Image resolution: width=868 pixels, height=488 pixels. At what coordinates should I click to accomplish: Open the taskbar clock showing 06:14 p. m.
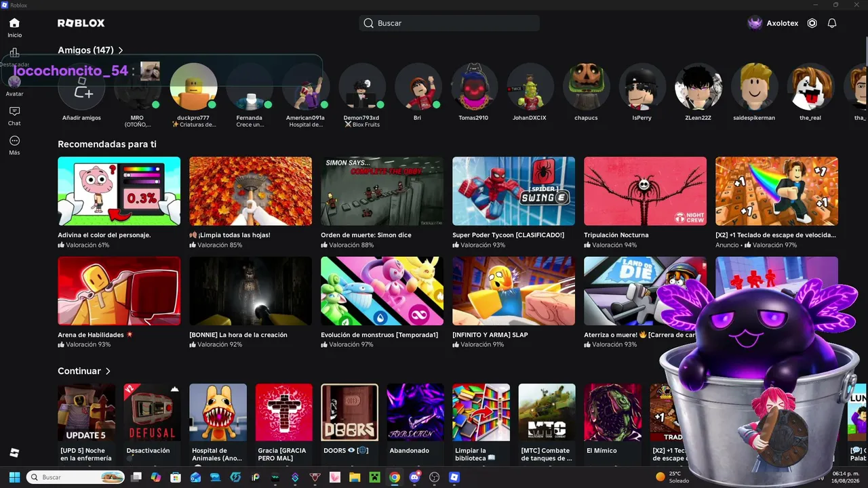[845, 477]
